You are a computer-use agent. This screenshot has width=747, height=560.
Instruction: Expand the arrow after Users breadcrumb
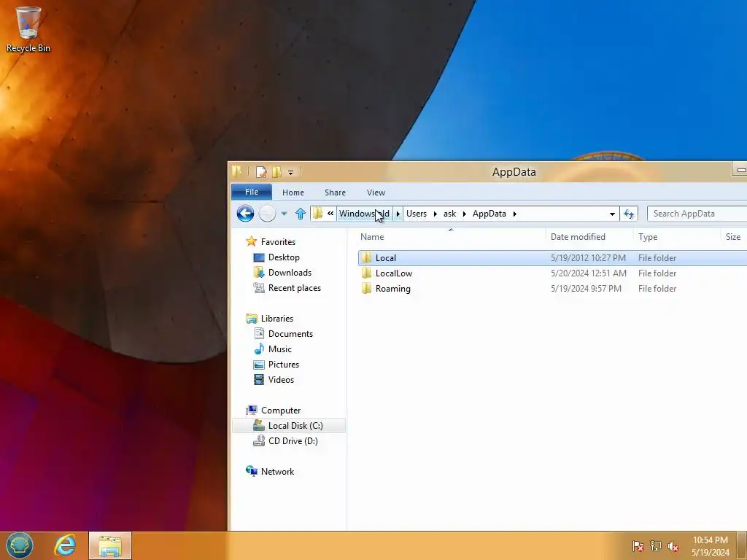(x=436, y=214)
